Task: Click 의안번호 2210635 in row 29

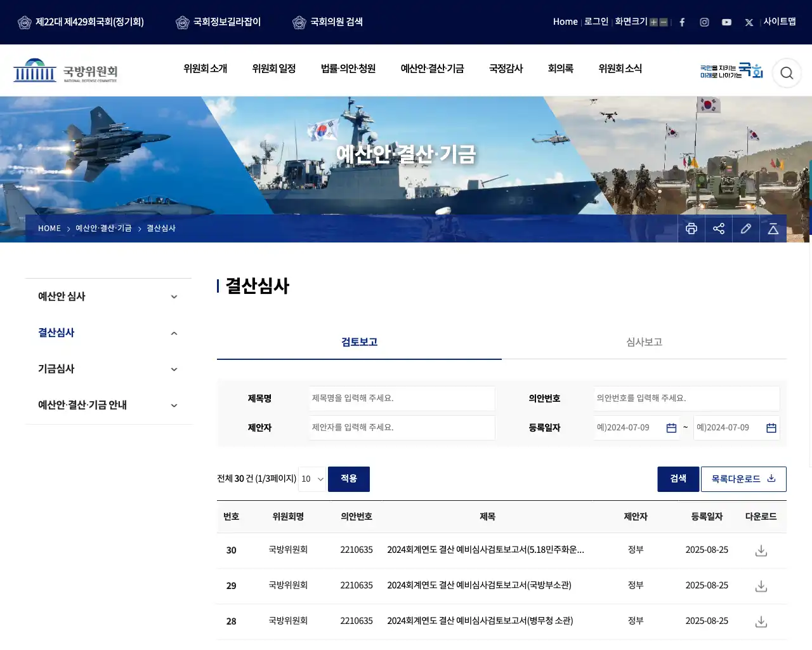Action: tap(357, 585)
